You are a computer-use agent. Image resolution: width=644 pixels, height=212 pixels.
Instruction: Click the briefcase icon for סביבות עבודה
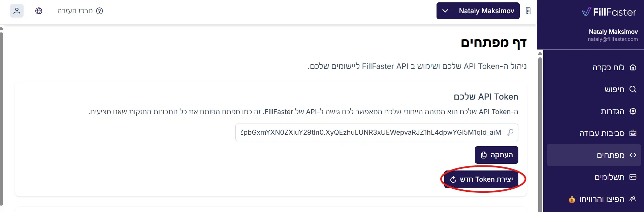point(633,133)
